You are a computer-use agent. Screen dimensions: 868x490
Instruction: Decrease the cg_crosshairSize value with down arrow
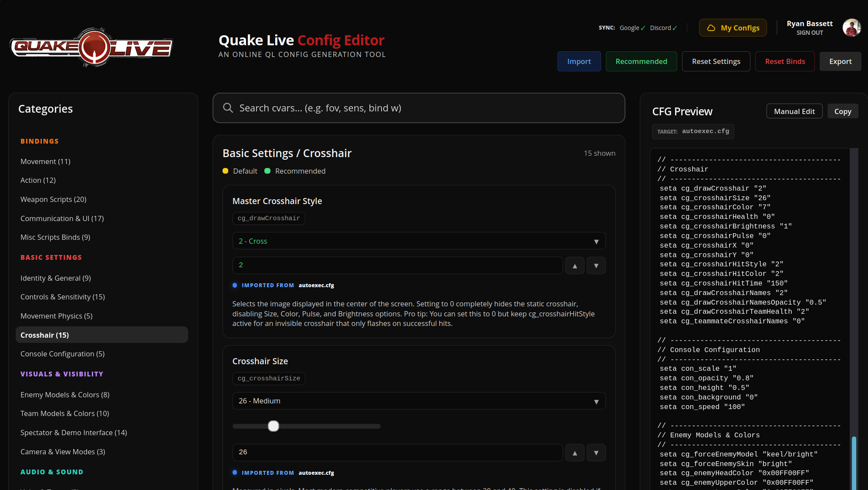[x=596, y=453]
